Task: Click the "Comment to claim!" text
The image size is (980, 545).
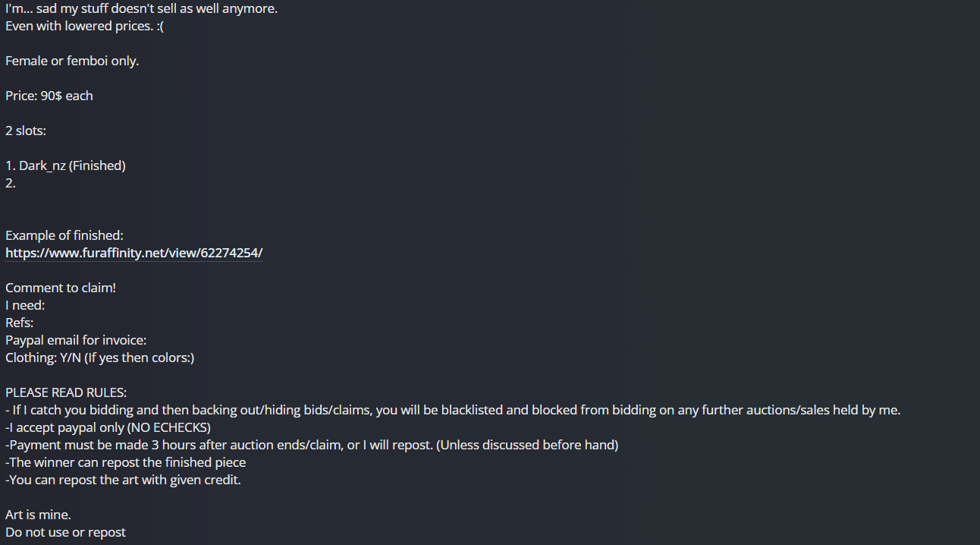Action: (x=61, y=288)
